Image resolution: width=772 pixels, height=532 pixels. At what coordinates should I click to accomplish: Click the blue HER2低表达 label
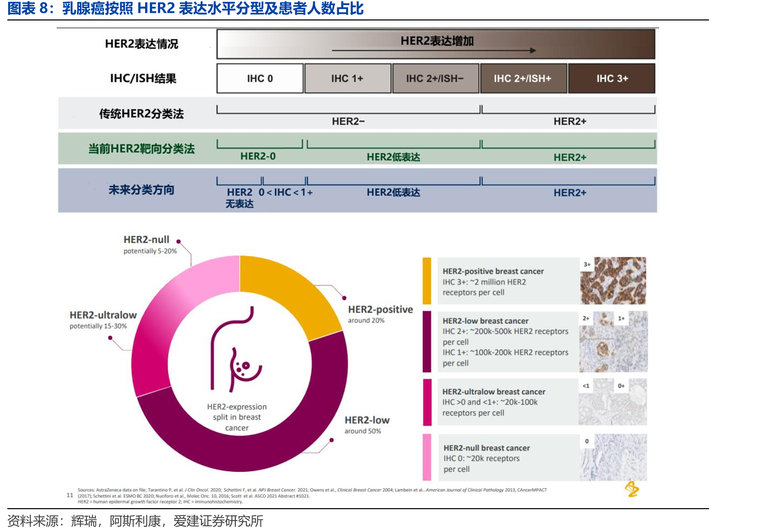point(394,192)
